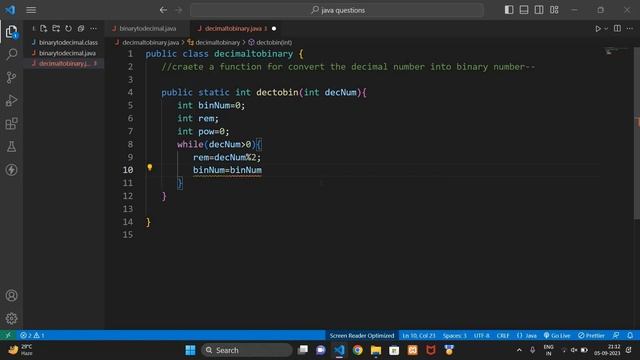Run the Java file with play button
The width and height of the screenshot is (640, 360).
point(598,29)
